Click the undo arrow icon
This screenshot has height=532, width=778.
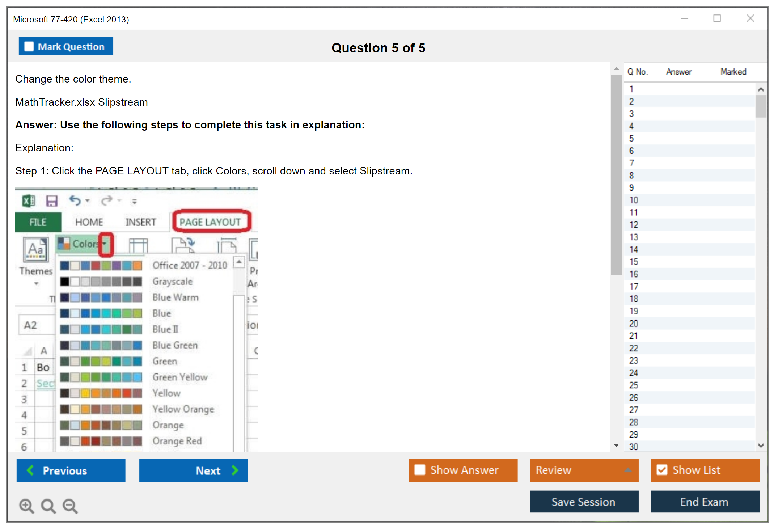[x=75, y=200]
